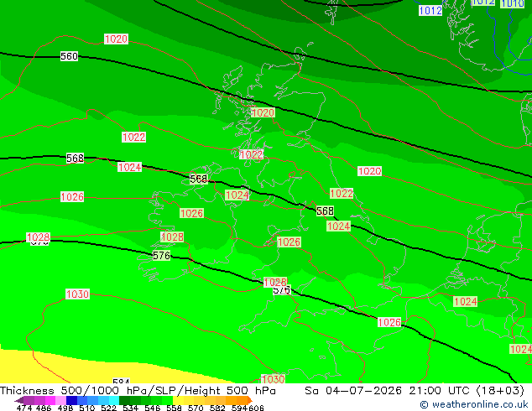
Task: Click the 1026 label over Wales
Action: point(289,242)
